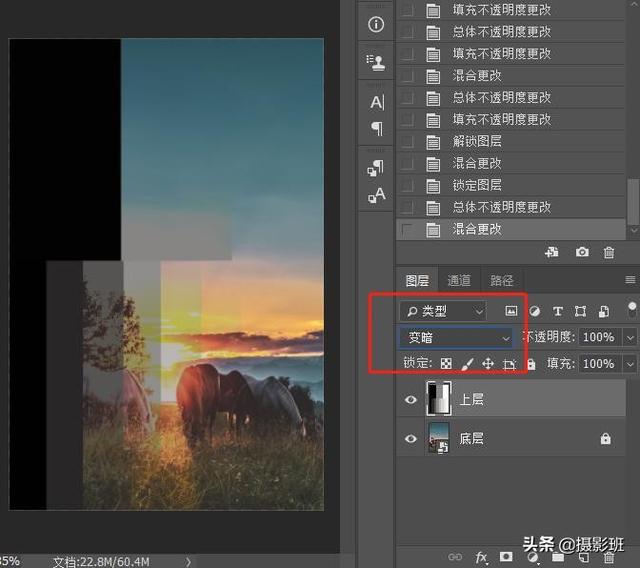Select the 上层 layer name

point(471,399)
